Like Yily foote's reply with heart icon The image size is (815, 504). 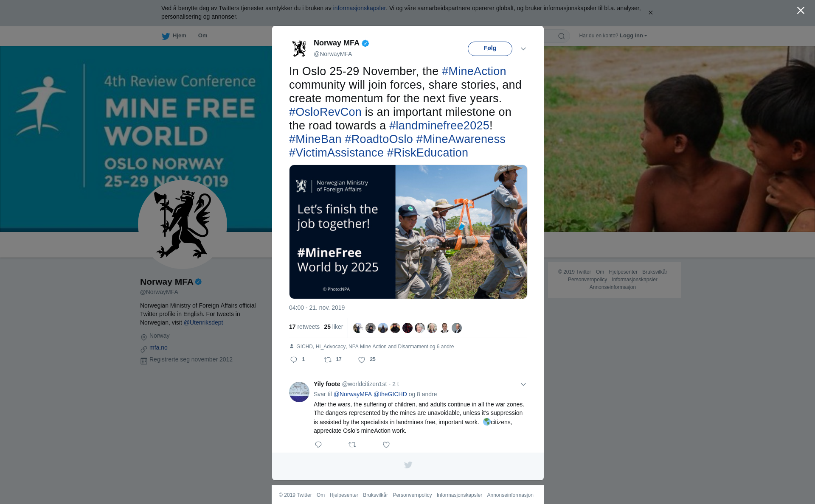pos(386,445)
